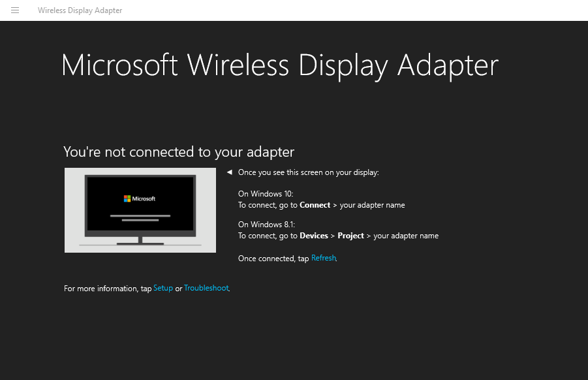Click the 'Microsoft Wireless Display Adapter' heading
Screen dimensions: 588x380
[x=280, y=66]
